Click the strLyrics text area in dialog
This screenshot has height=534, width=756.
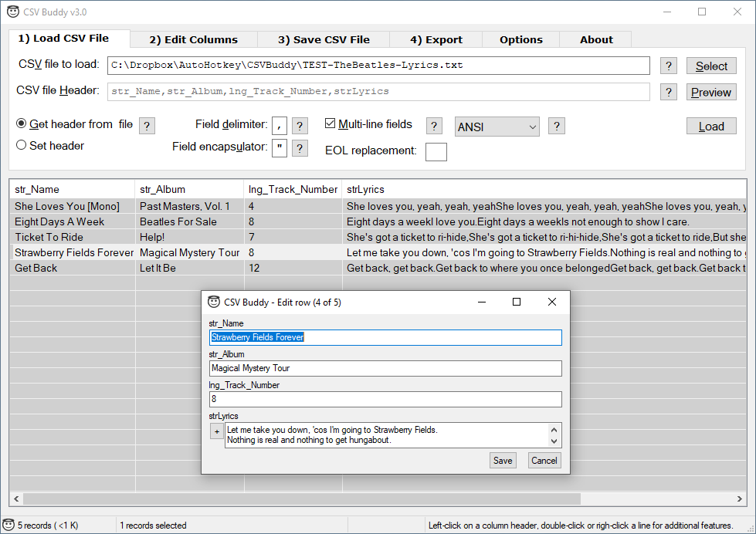tap(386, 435)
